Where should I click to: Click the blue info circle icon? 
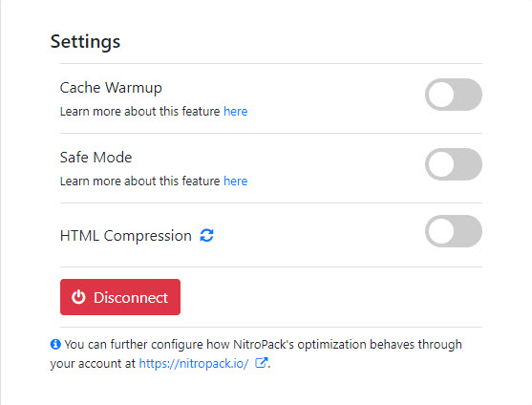click(55, 344)
